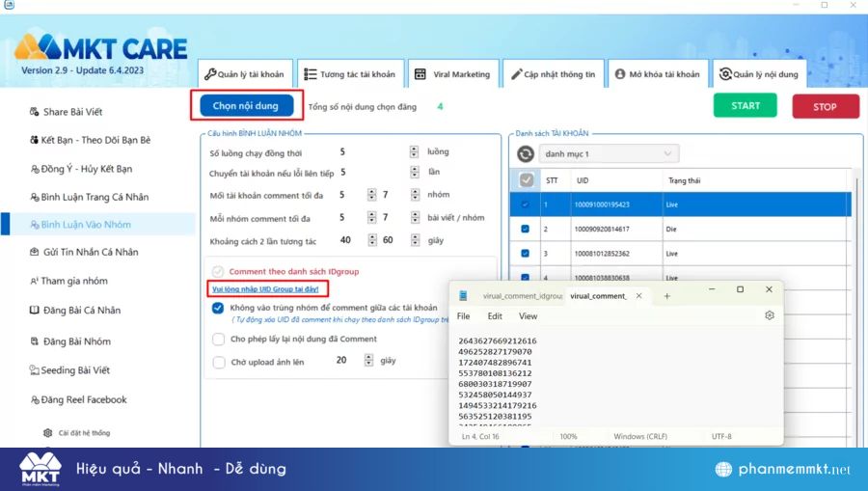Click Notepad app icon in title bar
Viewport: 868px width, 491px height.
pos(463,296)
